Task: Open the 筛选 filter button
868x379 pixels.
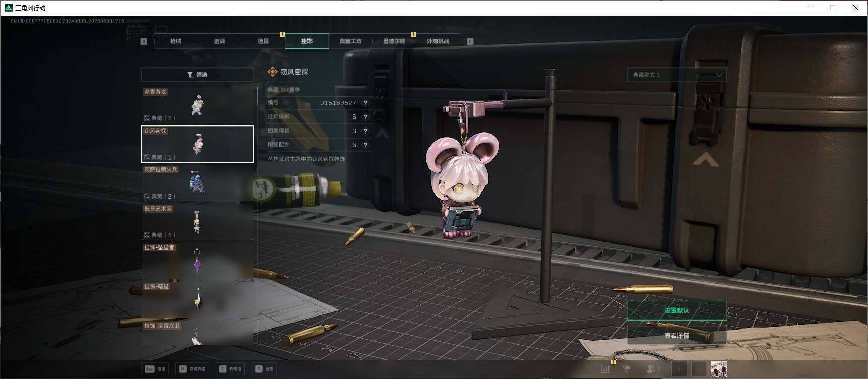Action: click(197, 75)
